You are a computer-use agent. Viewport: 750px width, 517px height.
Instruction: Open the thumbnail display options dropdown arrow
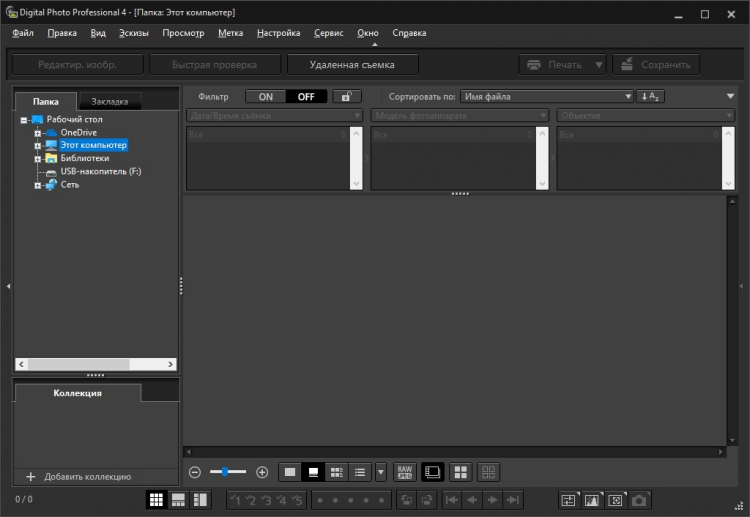[x=381, y=472]
